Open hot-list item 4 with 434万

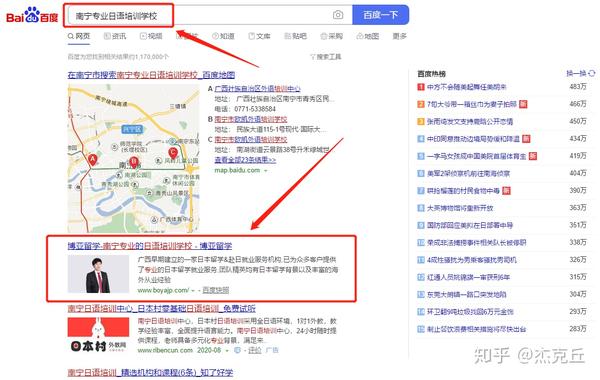pos(473,139)
